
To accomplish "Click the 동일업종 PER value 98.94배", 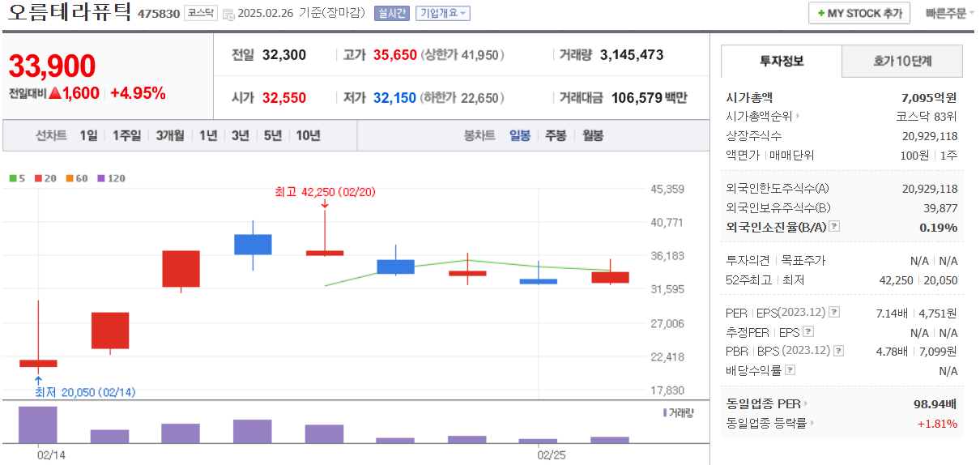I will pyautogui.click(x=935, y=403).
